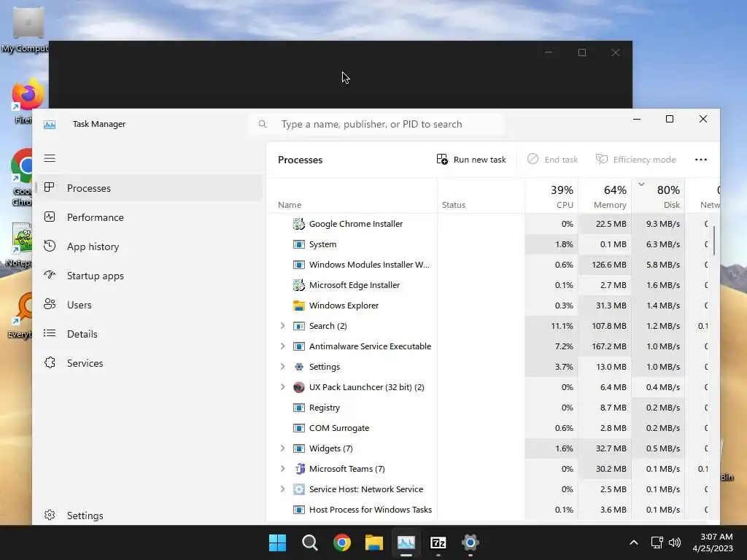Click the Microsoft Edge Installer process icon
The height and width of the screenshot is (560, 747).
(x=298, y=285)
